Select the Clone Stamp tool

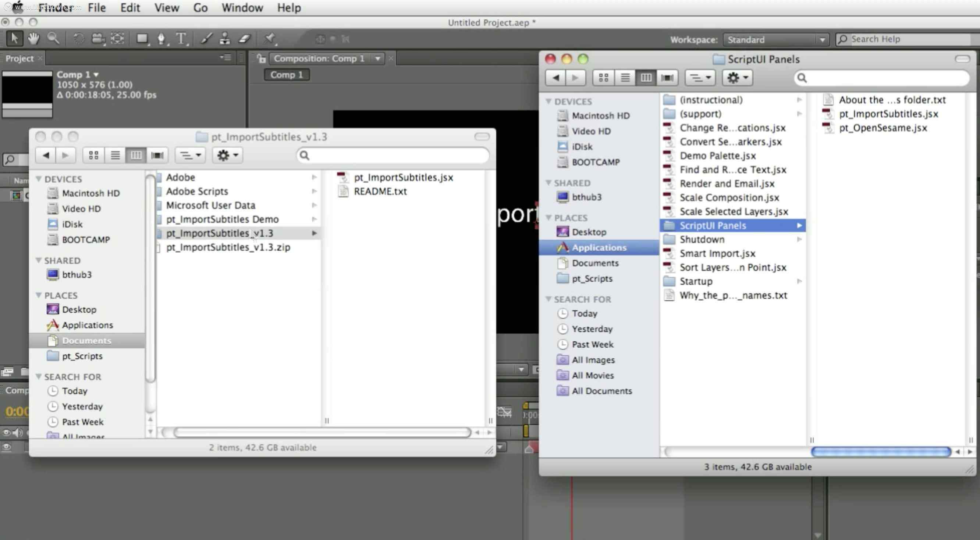[225, 39]
